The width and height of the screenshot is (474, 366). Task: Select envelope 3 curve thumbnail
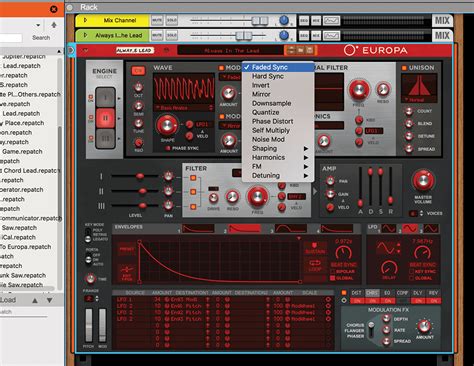[290, 228]
